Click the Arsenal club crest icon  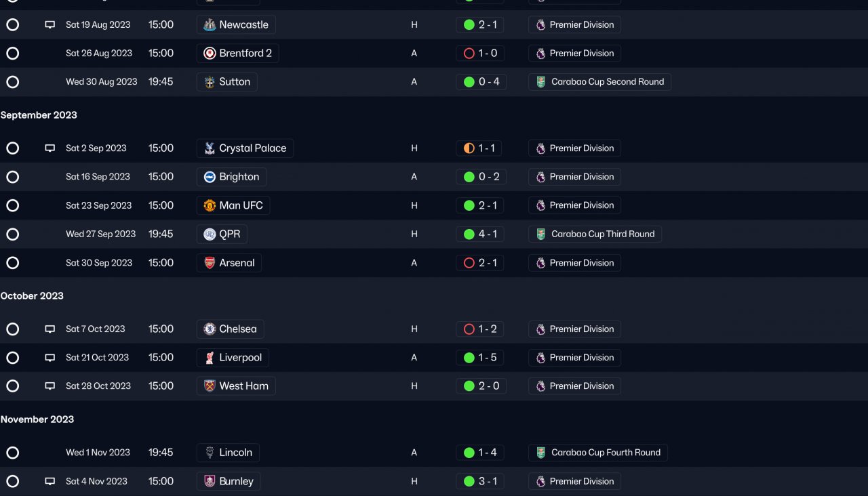pos(210,263)
